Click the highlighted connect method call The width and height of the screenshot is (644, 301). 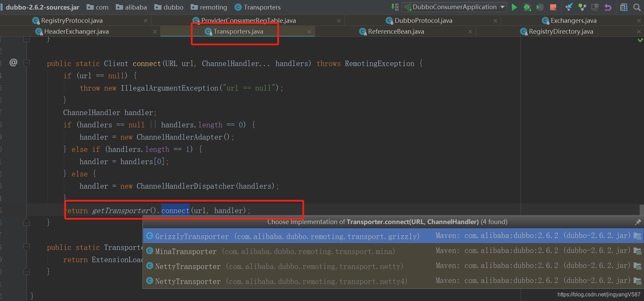pos(175,210)
